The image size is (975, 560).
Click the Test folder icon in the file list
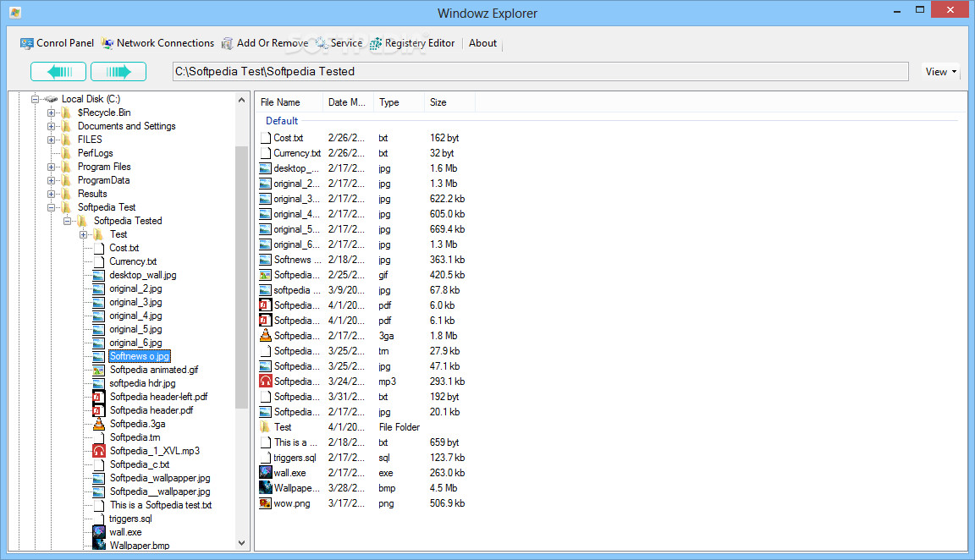[266, 427]
